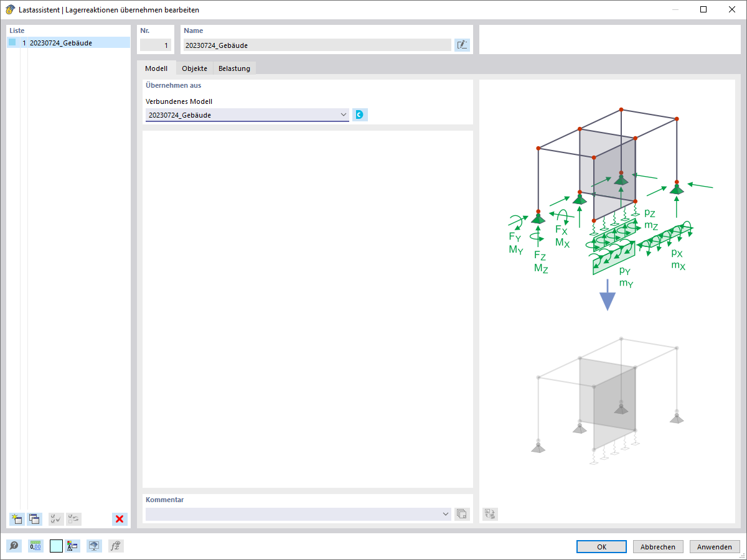
Task: Open the help search icon
Action: 14,546
